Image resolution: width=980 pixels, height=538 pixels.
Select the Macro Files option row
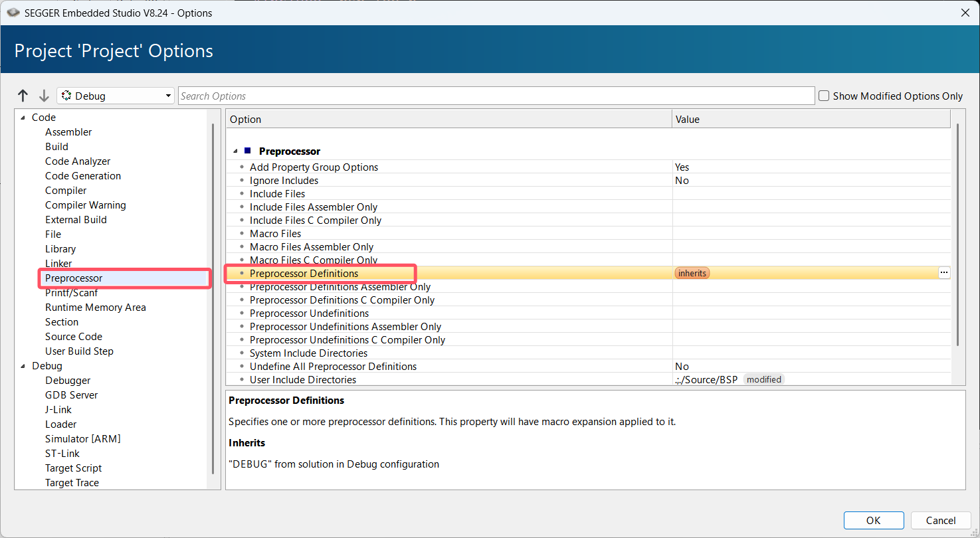(588, 234)
